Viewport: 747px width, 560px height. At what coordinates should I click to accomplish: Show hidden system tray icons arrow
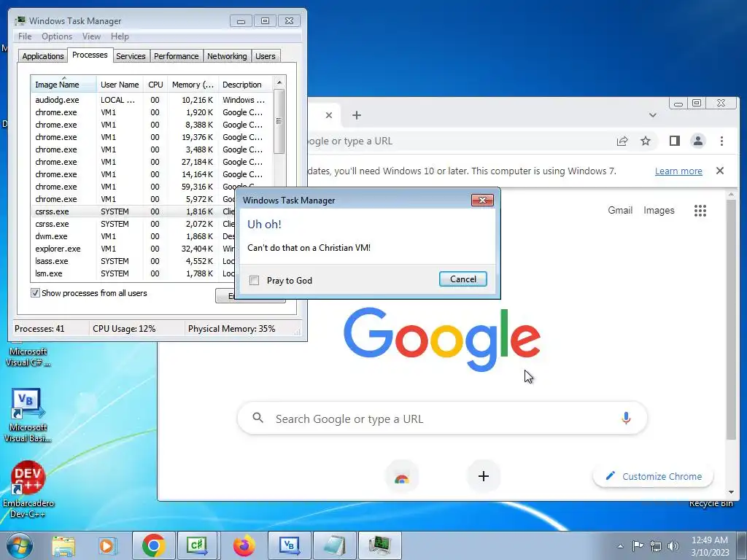point(620,546)
